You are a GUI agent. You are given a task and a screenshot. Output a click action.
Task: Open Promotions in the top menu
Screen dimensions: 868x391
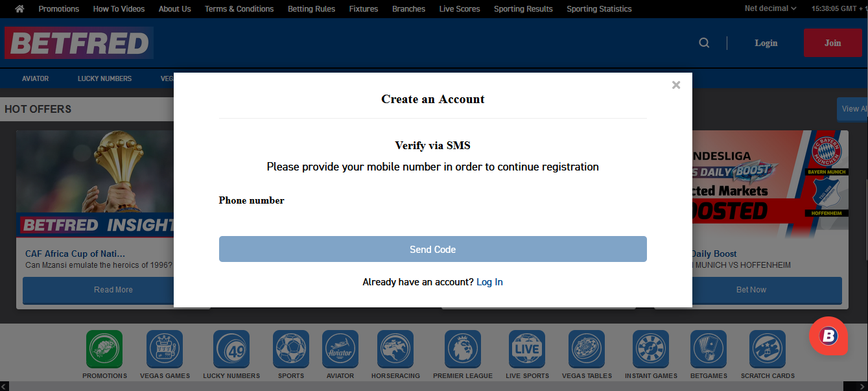tap(58, 8)
